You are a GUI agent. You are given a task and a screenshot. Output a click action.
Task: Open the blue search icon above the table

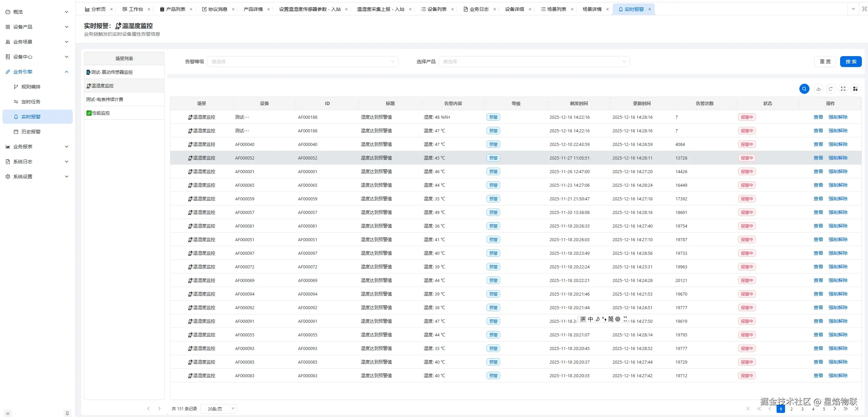coord(804,88)
